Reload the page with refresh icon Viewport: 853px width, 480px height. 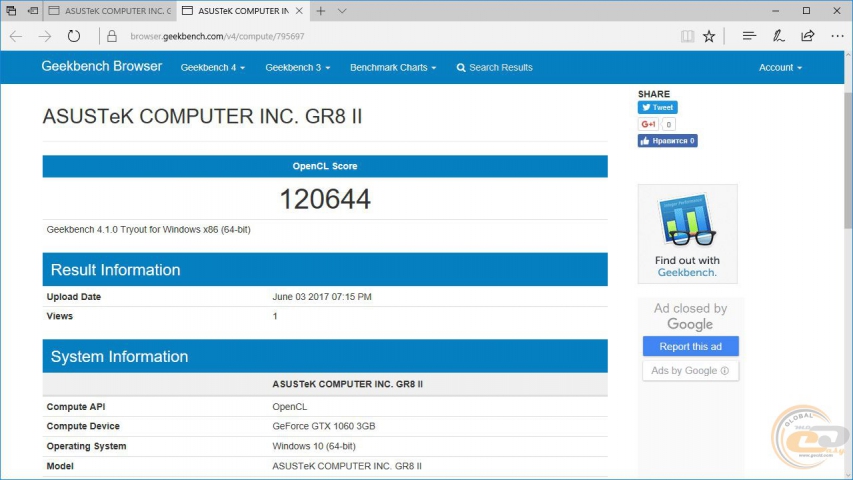pyautogui.click(x=74, y=36)
